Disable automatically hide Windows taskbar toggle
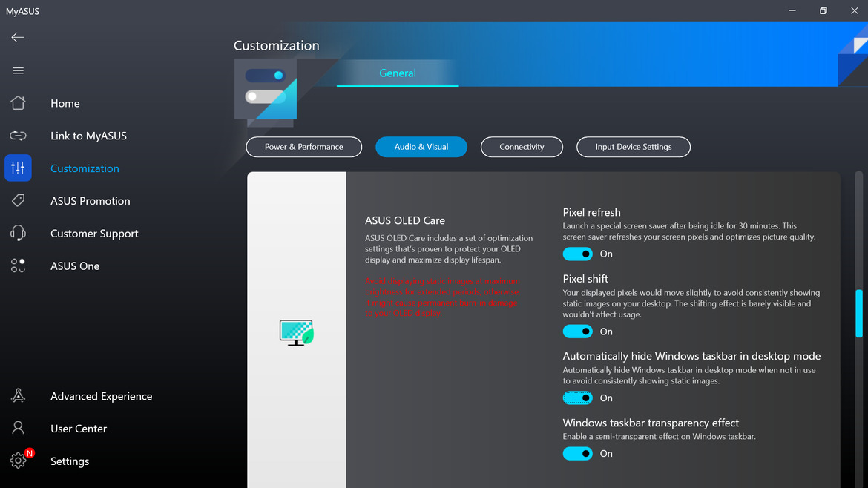 [x=577, y=398]
